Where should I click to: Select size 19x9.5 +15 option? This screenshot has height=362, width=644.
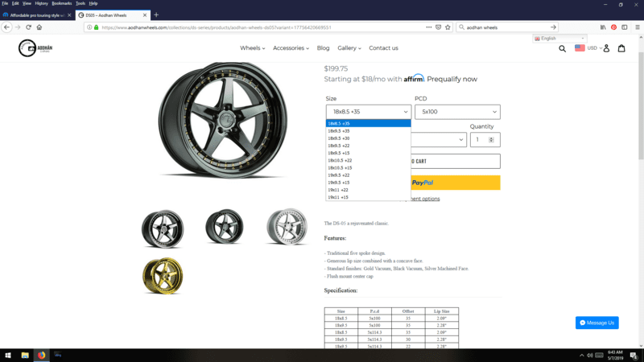[368, 183]
